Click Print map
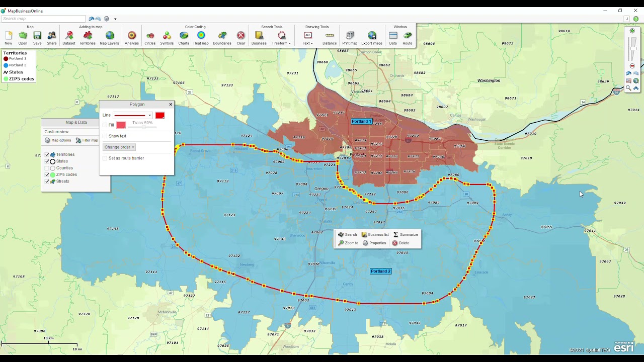 pos(350,38)
